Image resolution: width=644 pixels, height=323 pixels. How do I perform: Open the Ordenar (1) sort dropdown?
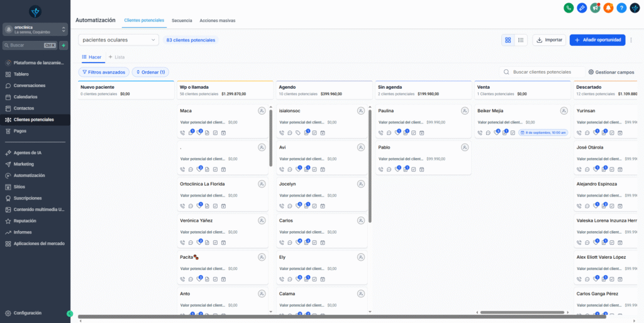tap(150, 72)
